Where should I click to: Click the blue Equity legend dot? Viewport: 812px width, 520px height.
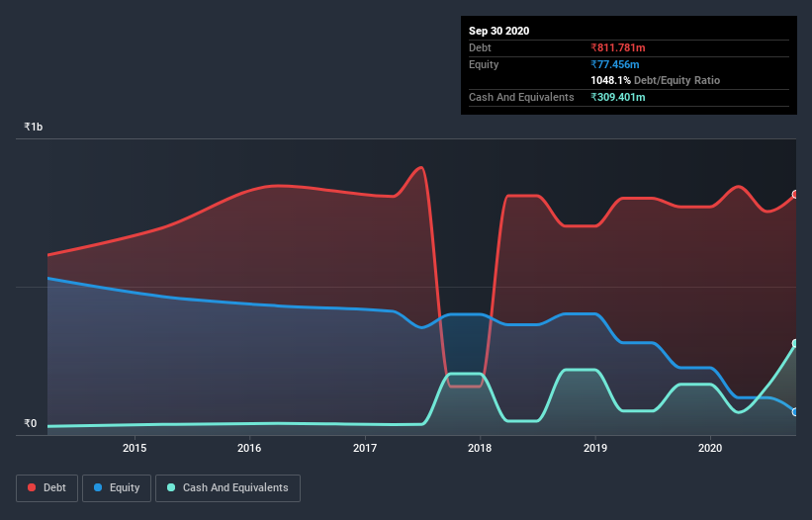pyautogui.click(x=98, y=487)
